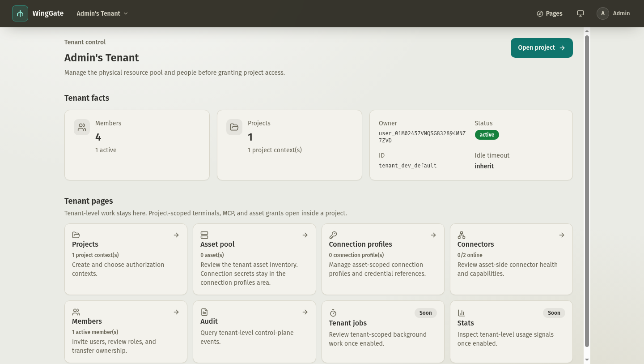Click the Soon badge on Stats card
Viewport: 644px width, 364px height.
[x=554, y=313]
